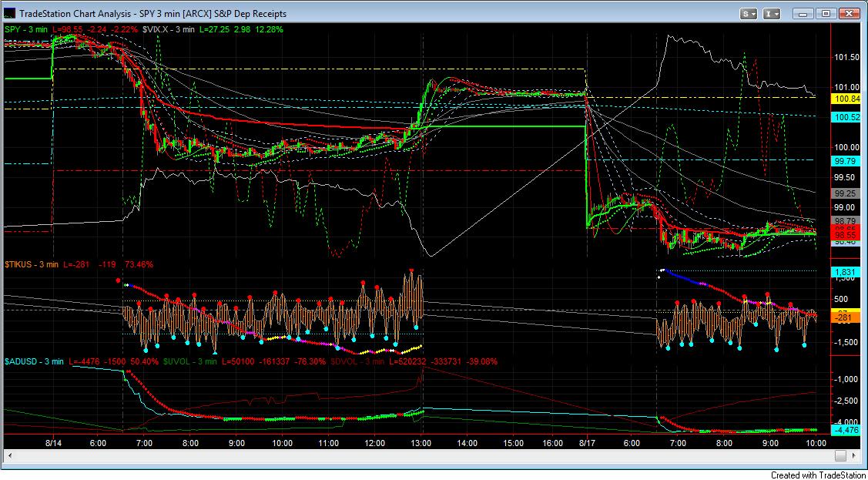Screen dimensions: 868x480
Task: Close the Chart Analysis window
Action: point(849,14)
